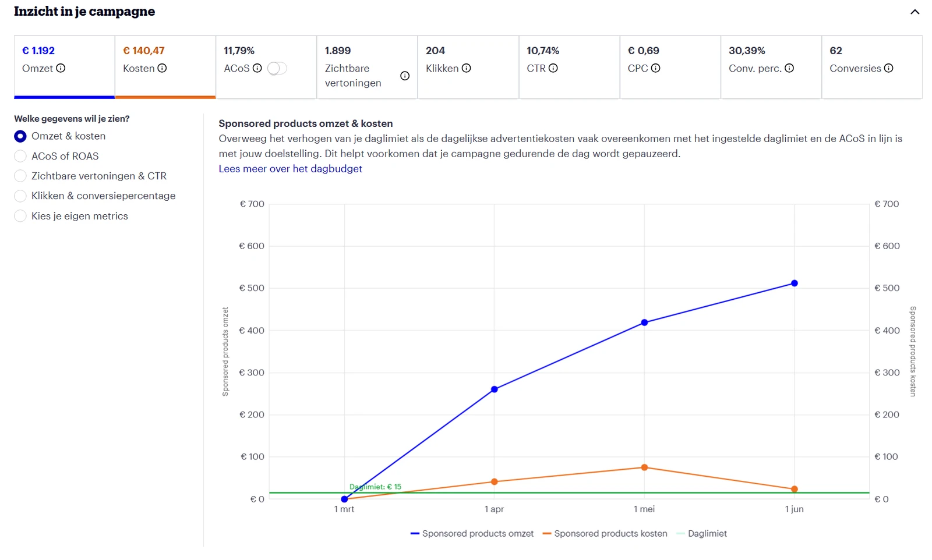Screen dimensions: 932x560
Task: Collapse the Inzicht in je campagne section
Action: [915, 12]
